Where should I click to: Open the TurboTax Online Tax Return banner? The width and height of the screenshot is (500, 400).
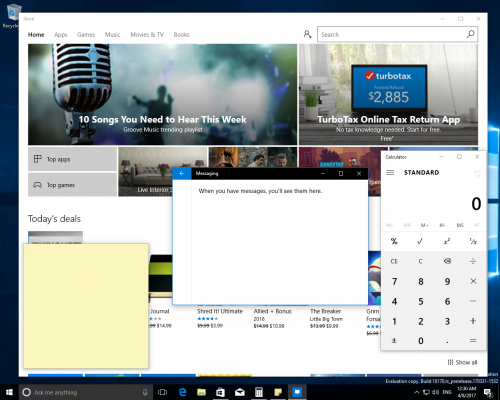click(x=388, y=94)
